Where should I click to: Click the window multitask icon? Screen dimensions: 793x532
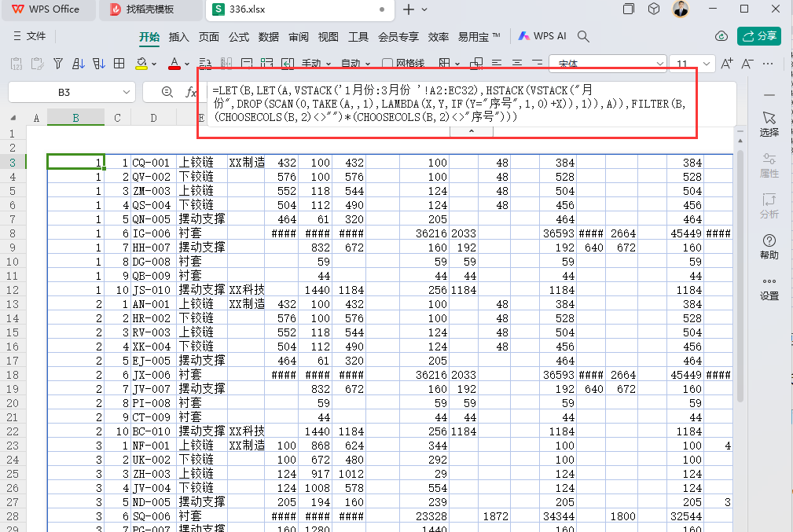[x=629, y=9]
